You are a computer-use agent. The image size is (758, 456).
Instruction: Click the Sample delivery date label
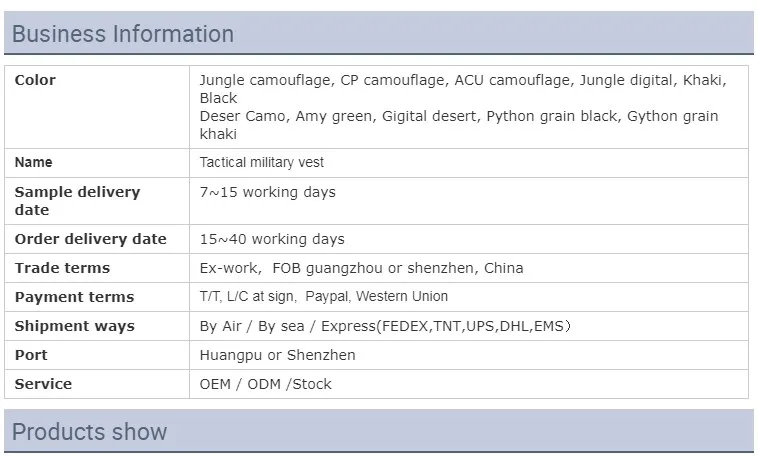(x=77, y=201)
